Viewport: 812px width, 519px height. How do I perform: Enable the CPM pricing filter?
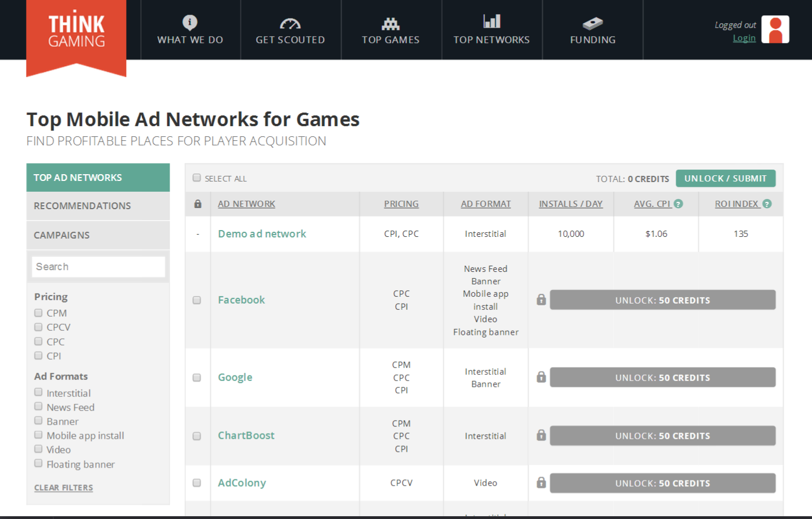point(38,313)
